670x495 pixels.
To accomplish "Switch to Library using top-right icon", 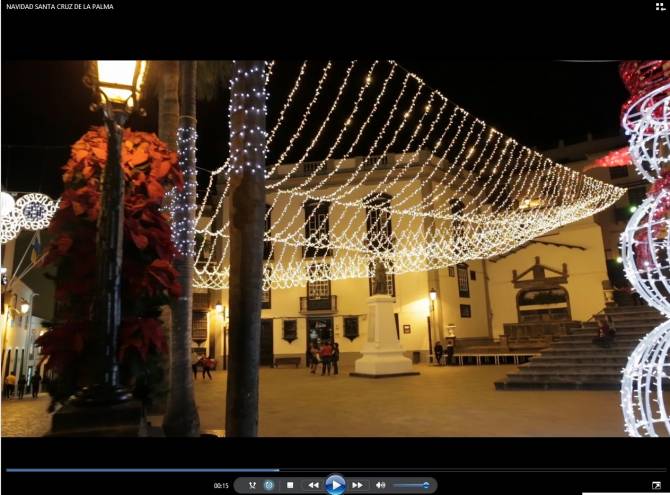I will coord(660,6).
